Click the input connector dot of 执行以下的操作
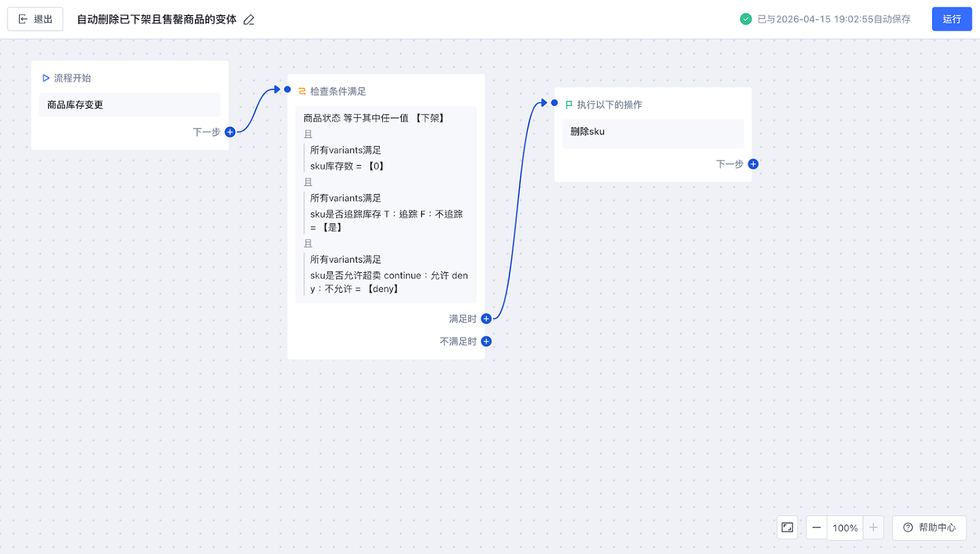Screen dimensions: 980x554 [x=554, y=103]
